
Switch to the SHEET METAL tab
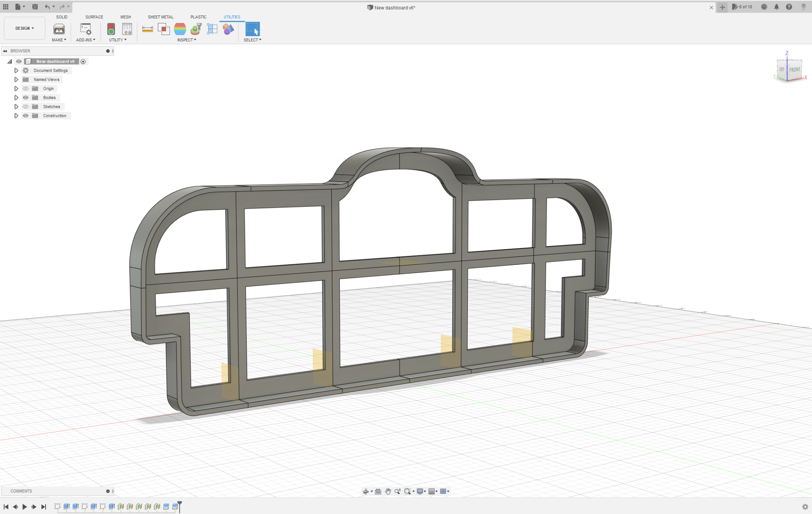[161, 17]
